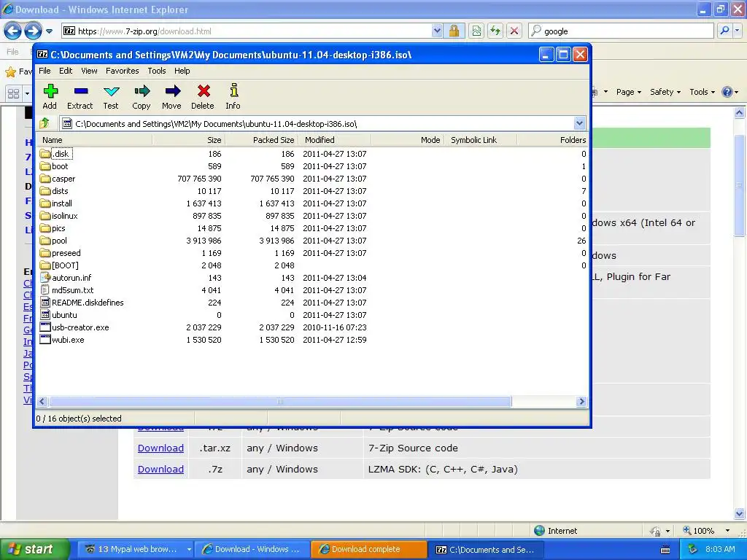This screenshot has width=747, height=560.
Task: Select the preseed folder row
Action: click(x=312, y=253)
